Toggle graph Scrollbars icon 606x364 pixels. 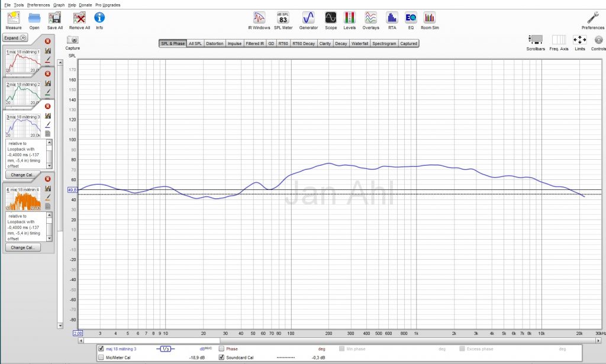(535, 40)
